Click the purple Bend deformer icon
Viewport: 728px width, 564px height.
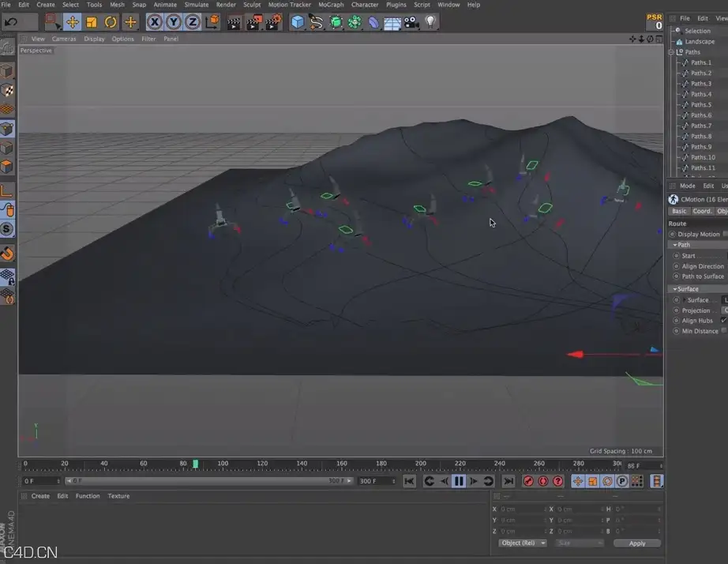click(373, 22)
